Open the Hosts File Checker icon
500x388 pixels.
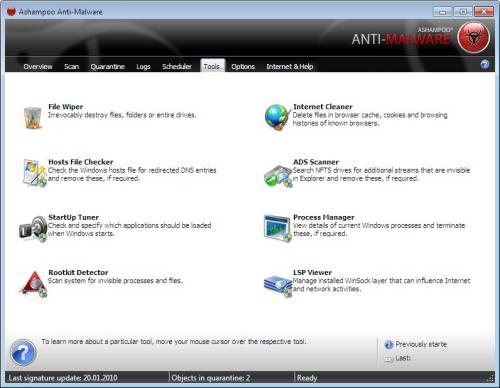pos(34,173)
